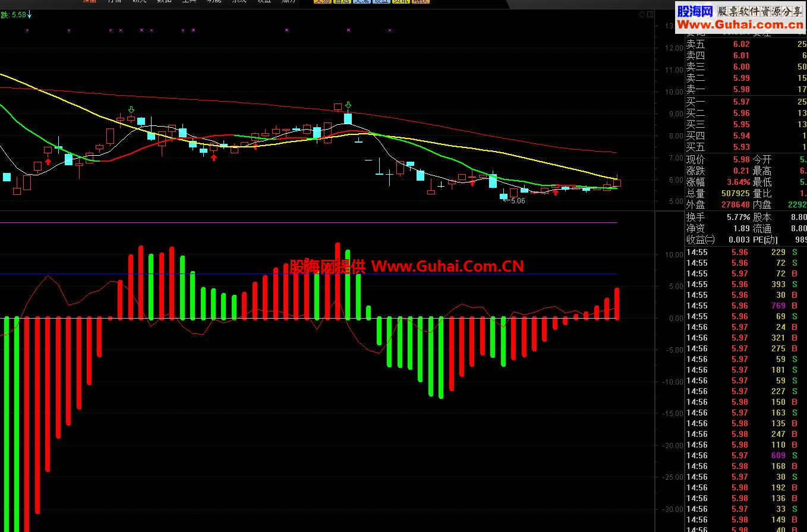Click the 涨跌 value 0.21
Image resolution: width=807 pixels, height=532 pixels.
[x=741, y=171]
